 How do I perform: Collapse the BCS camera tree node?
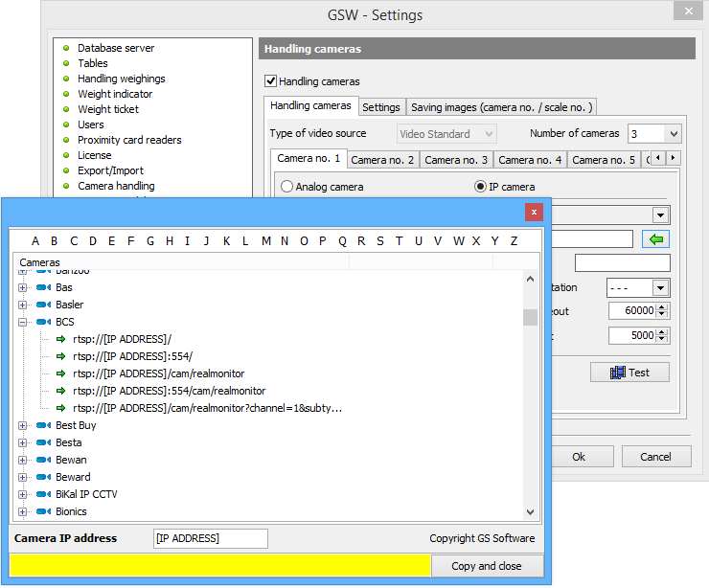[23, 322]
